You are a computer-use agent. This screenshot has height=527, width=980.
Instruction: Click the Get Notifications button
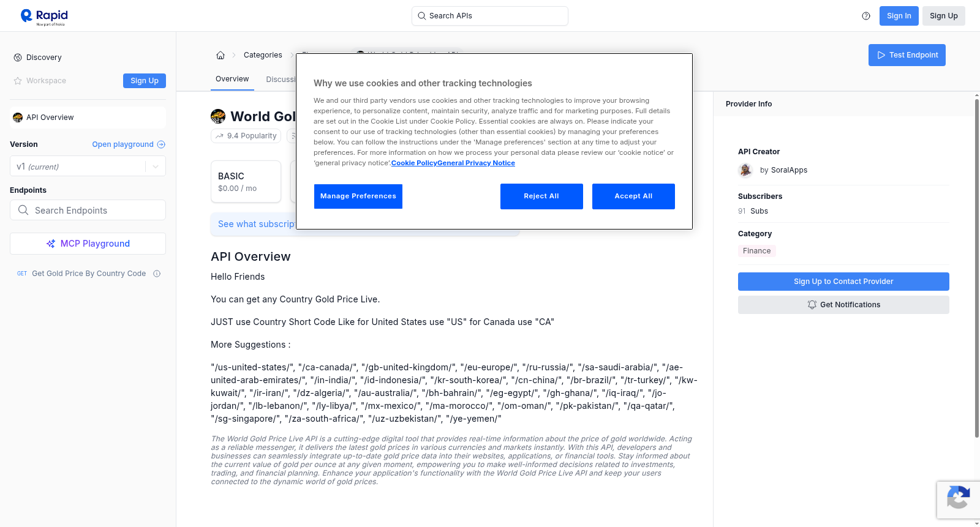click(x=843, y=305)
